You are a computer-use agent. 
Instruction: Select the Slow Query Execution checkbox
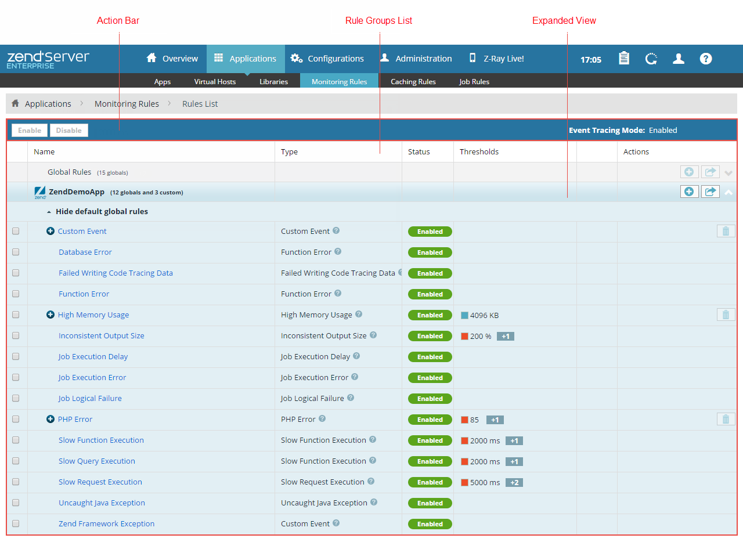[x=16, y=461]
